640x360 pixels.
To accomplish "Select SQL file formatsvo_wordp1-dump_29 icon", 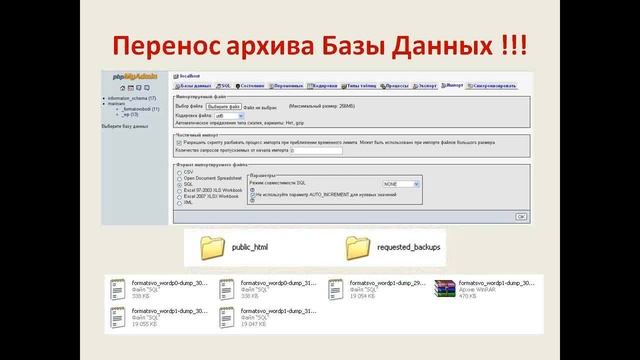I will 336,289.
